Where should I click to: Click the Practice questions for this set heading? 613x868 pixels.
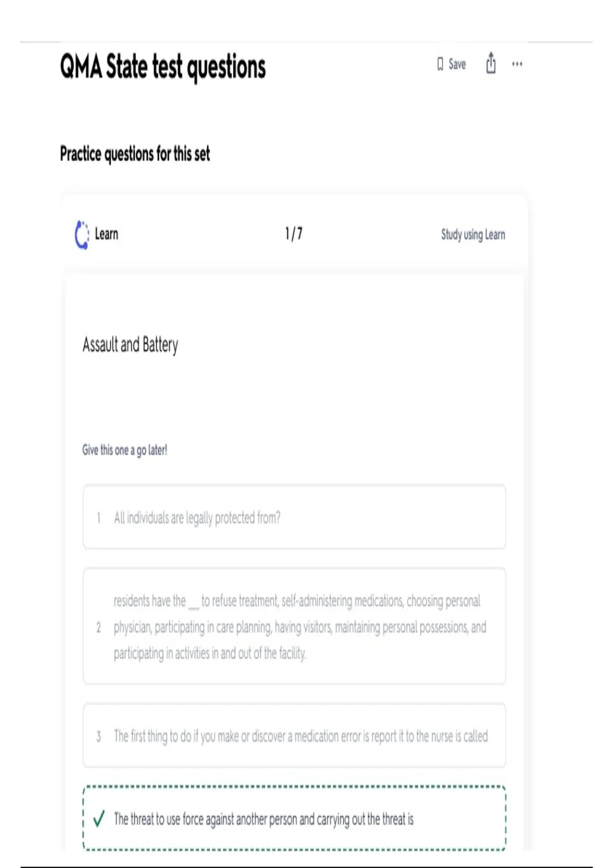pyautogui.click(x=135, y=154)
